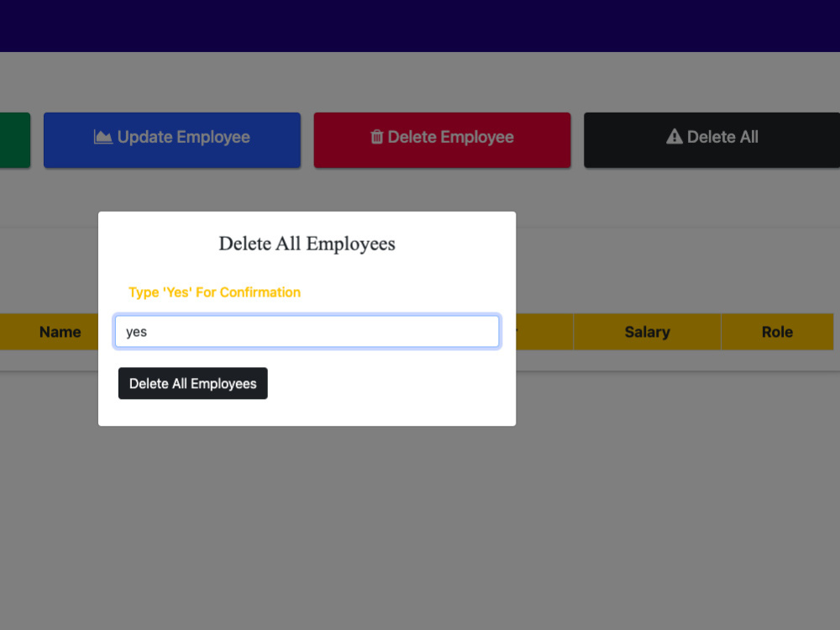
Task: Click the Name column header
Action: coord(60,332)
